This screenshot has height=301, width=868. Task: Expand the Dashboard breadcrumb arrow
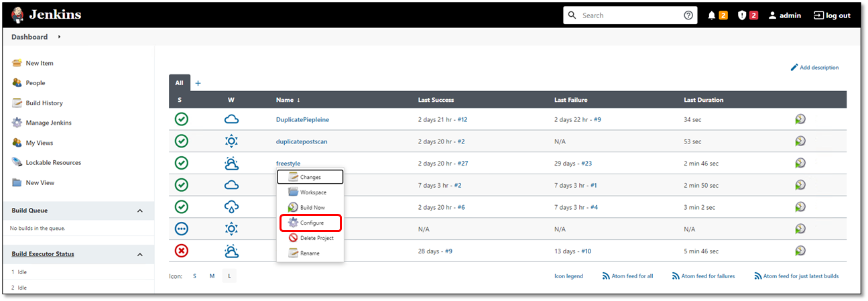(60, 37)
